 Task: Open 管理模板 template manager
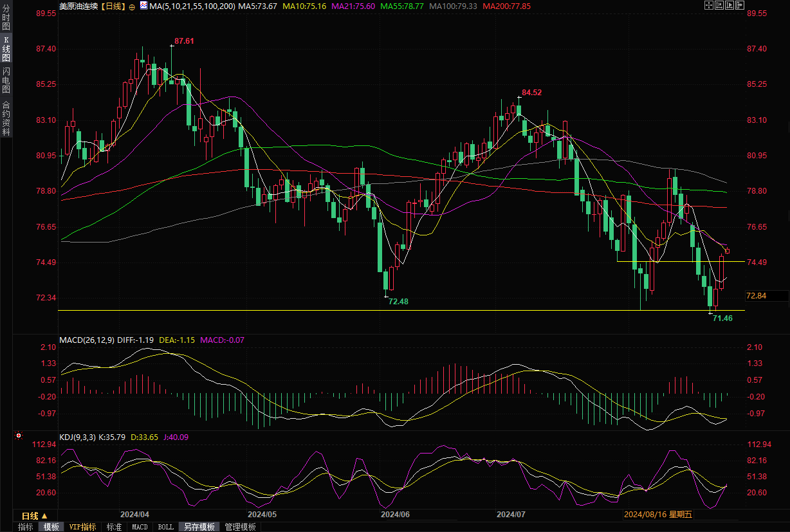click(240, 527)
